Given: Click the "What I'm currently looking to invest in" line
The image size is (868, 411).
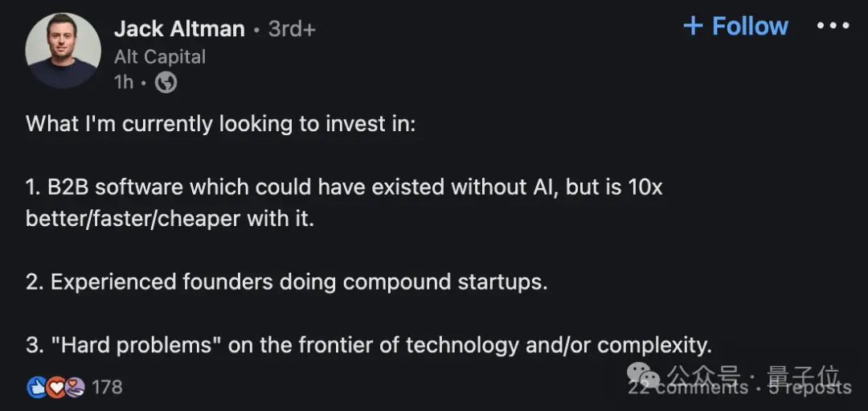Looking at the screenshot, I should pos(220,124).
